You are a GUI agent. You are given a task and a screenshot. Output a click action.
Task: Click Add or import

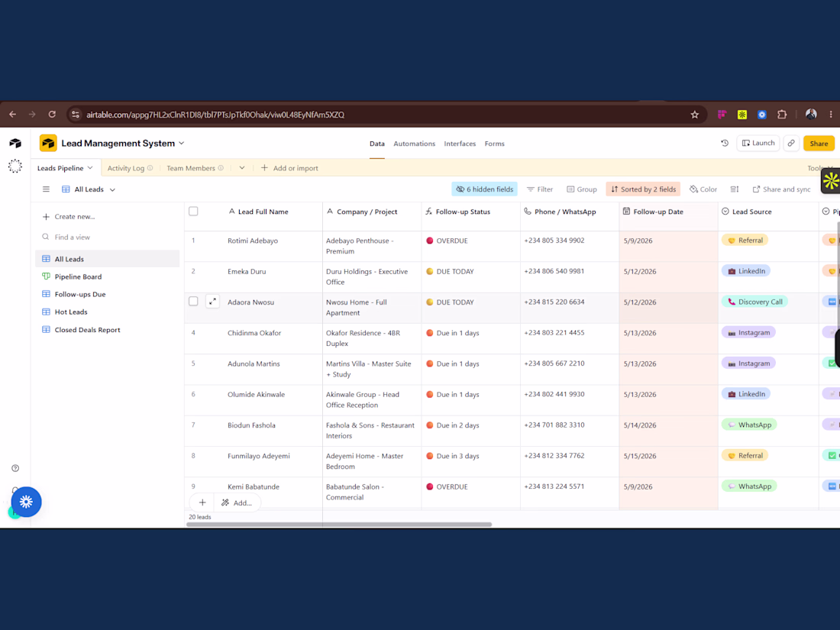290,168
